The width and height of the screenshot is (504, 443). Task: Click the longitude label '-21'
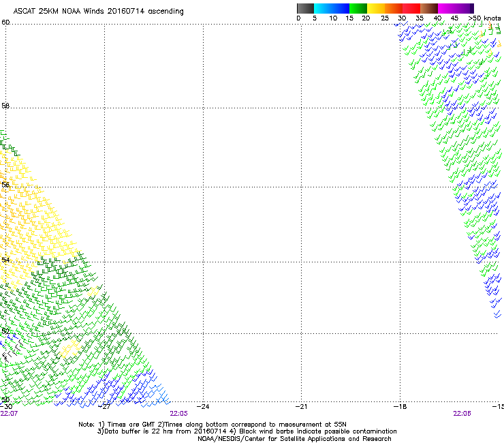pyautogui.click(x=302, y=407)
